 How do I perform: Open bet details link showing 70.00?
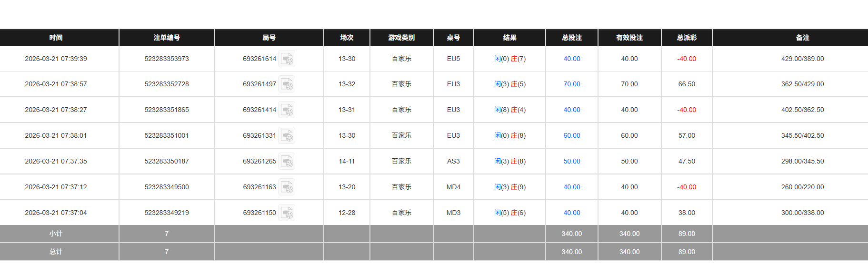click(x=571, y=84)
